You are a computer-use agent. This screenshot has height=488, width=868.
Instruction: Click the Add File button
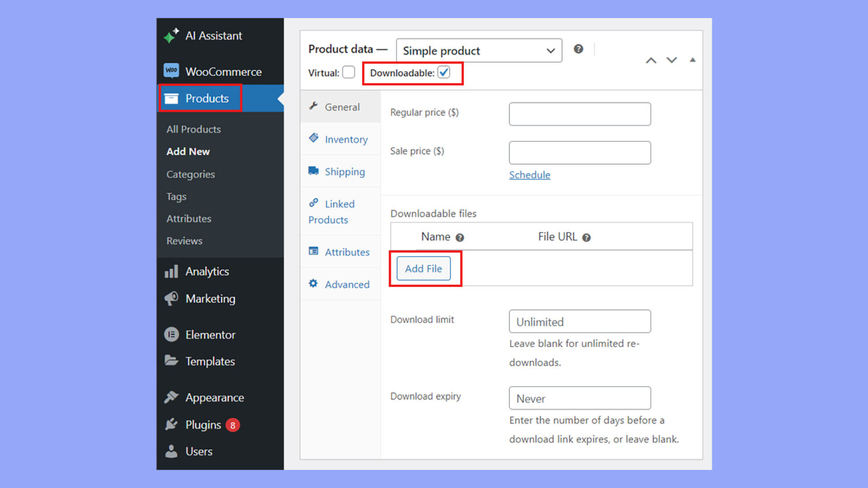(x=423, y=268)
